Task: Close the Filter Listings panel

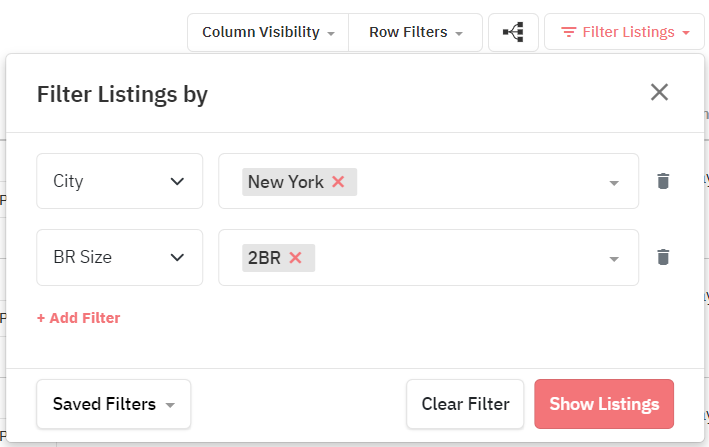Action: tap(659, 92)
